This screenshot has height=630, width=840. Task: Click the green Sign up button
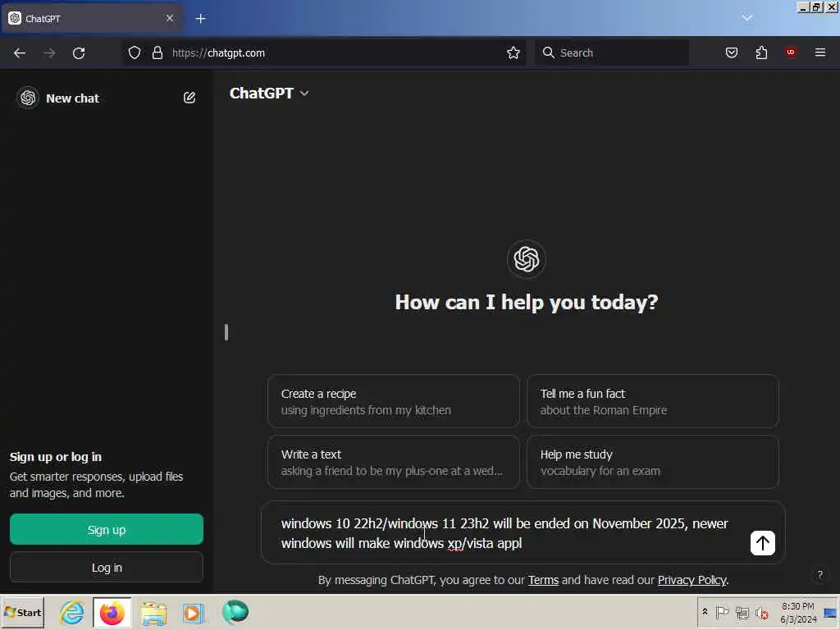pyautogui.click(x=107, y=530)
